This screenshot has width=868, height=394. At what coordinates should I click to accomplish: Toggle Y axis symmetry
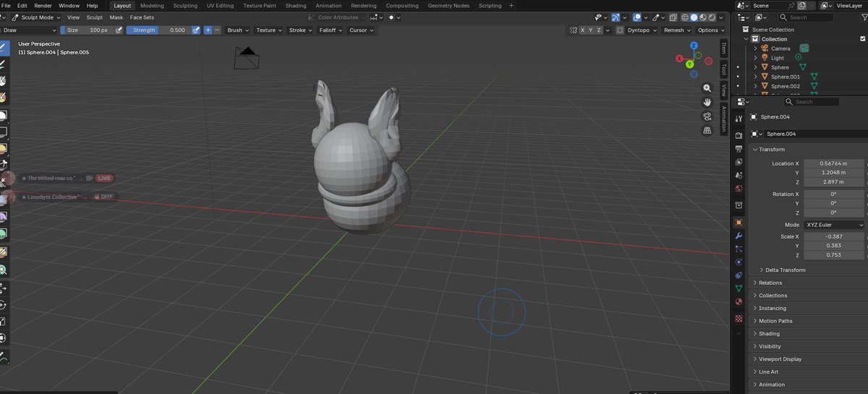coord(591,30)
